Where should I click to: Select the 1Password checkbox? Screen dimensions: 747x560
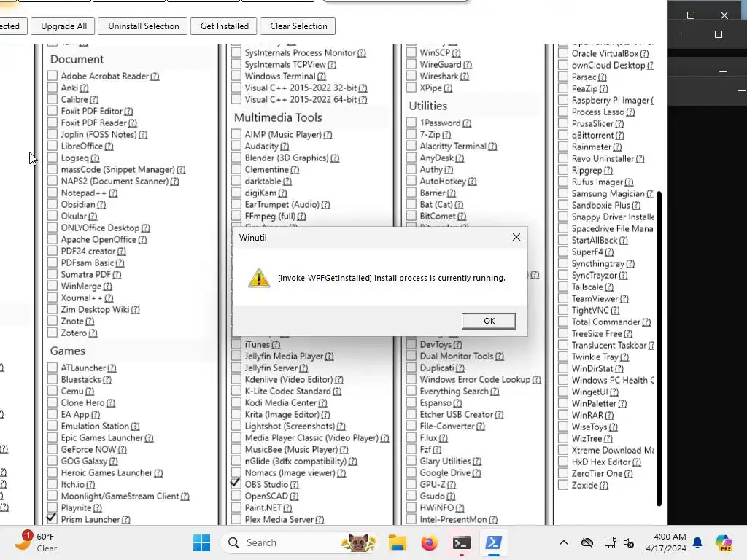[411, 122]
